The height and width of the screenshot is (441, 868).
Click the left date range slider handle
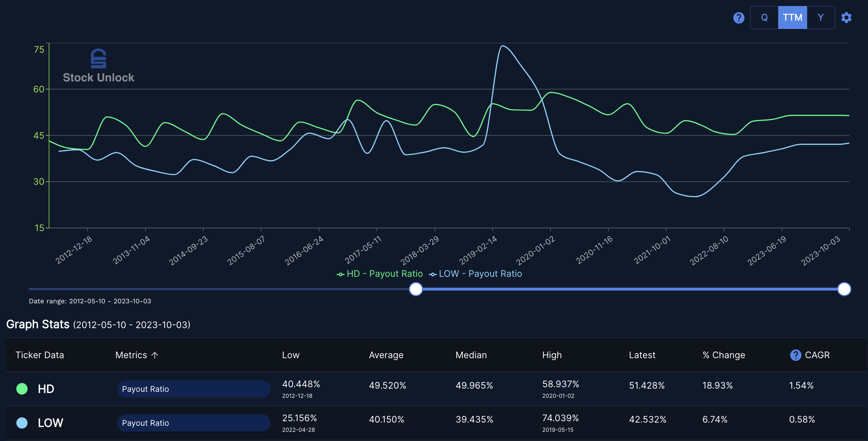(416, 289)
